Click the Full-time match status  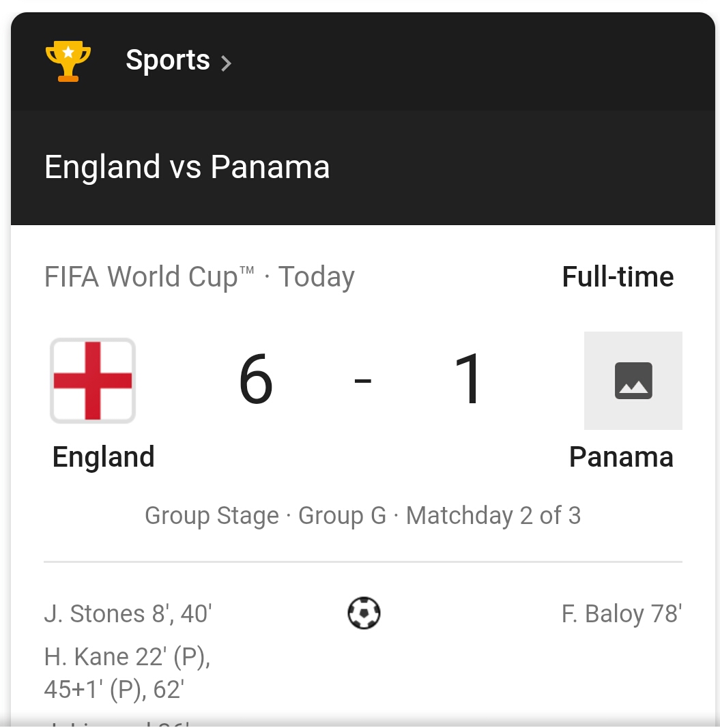pyautogui.click(x=618, y=277)
